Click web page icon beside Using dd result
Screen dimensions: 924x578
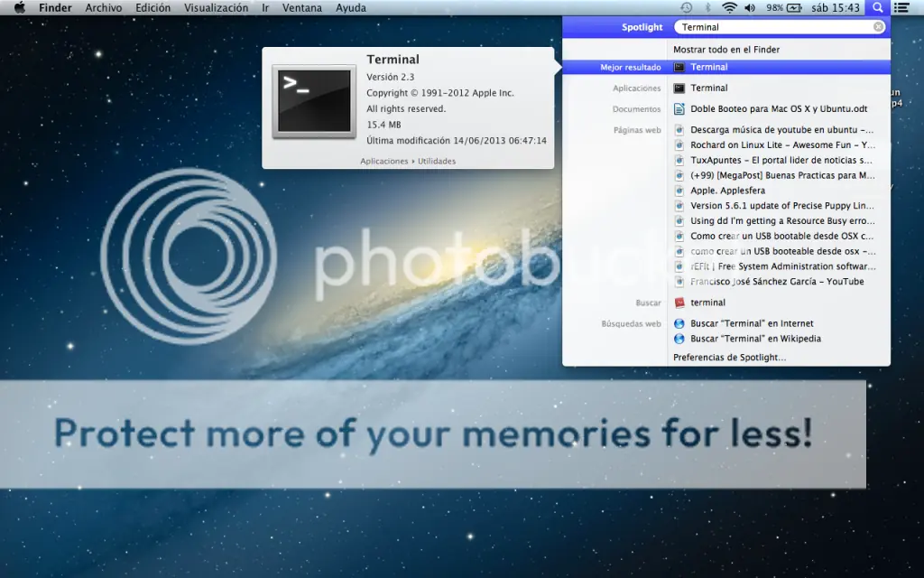click(x=679, y=220)
